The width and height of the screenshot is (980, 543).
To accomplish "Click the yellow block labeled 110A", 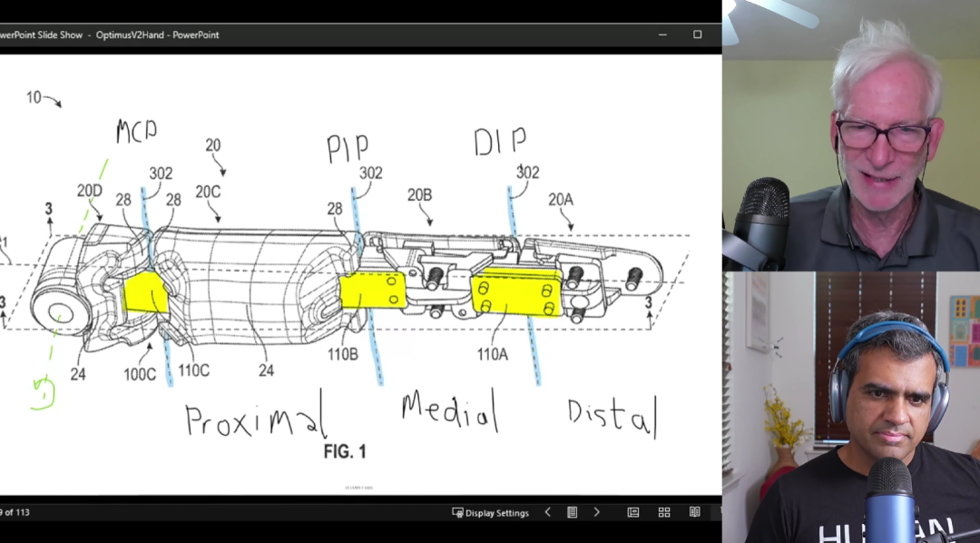I will click(515, 293).
